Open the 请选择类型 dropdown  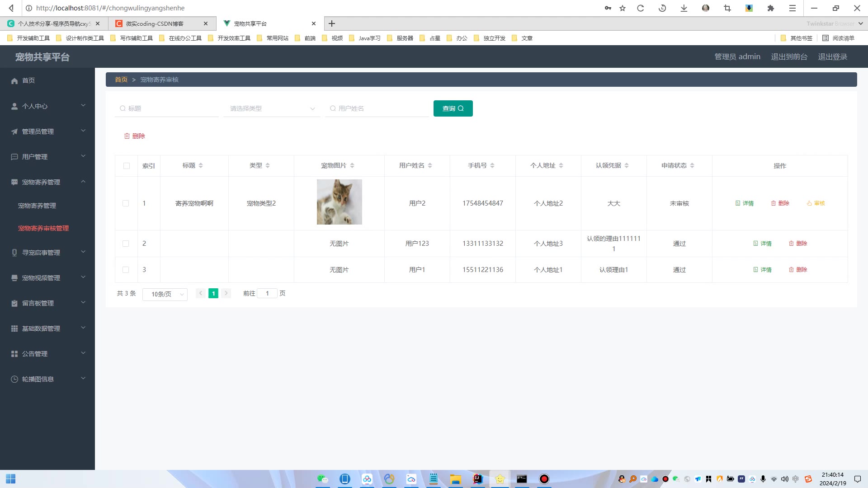tap(272, 108)
